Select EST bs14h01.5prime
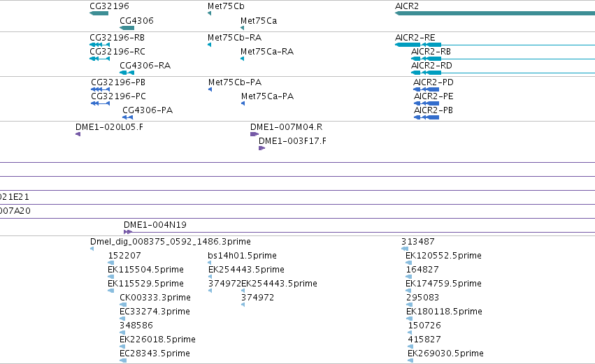The image size is (595, 364). tap(242, 256)
